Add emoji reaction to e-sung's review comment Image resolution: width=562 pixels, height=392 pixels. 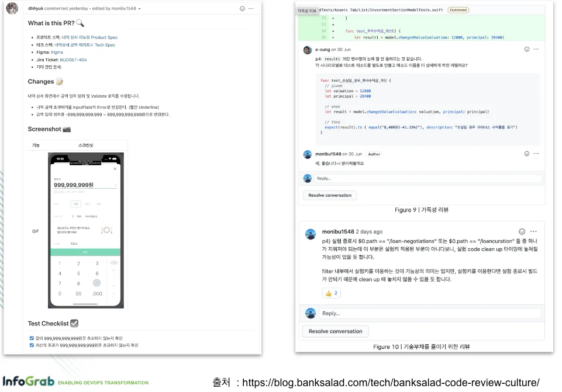point(527,50)
